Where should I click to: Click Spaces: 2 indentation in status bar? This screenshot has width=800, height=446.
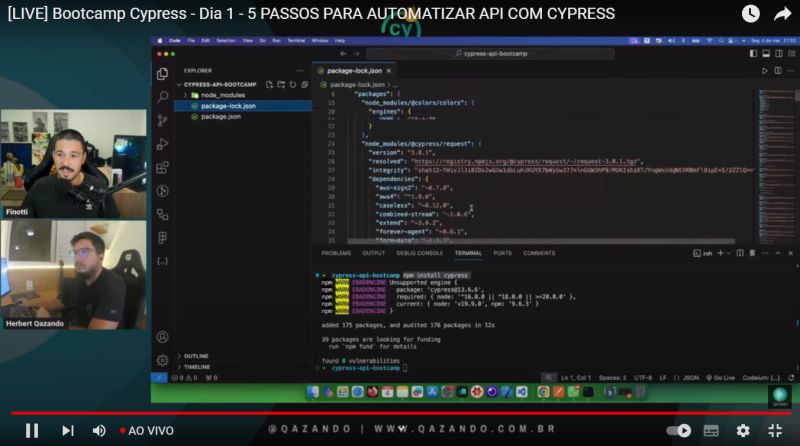pos(612,378)
